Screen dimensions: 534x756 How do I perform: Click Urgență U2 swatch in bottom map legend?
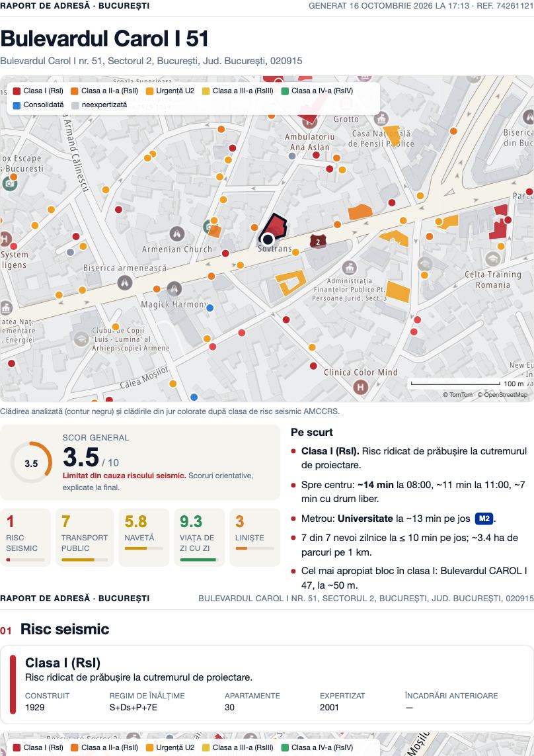pyautogui.click(x=149, y=748)
